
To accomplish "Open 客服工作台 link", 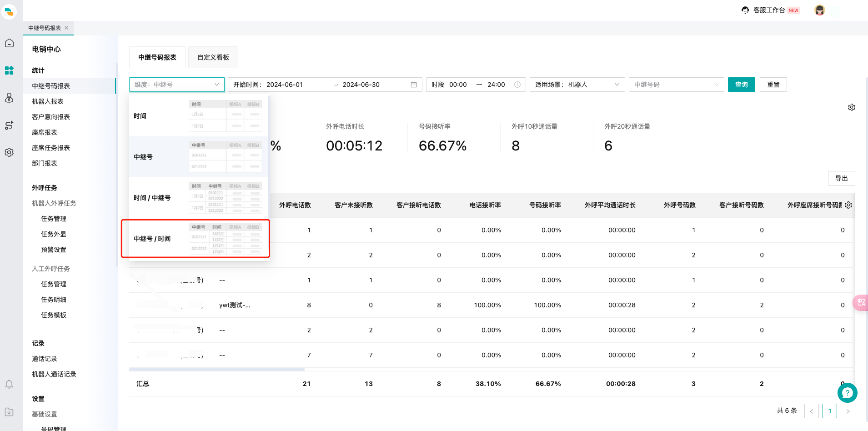I will 769,10.
